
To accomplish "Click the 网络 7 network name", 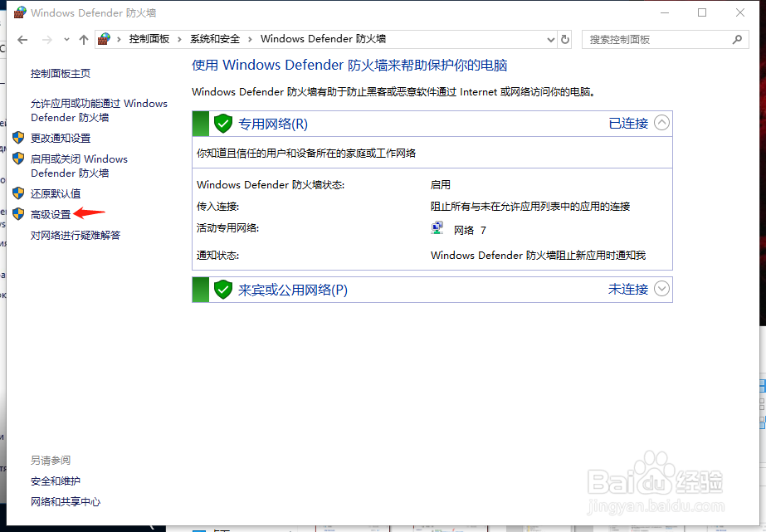I will click(x=470, y=230).
